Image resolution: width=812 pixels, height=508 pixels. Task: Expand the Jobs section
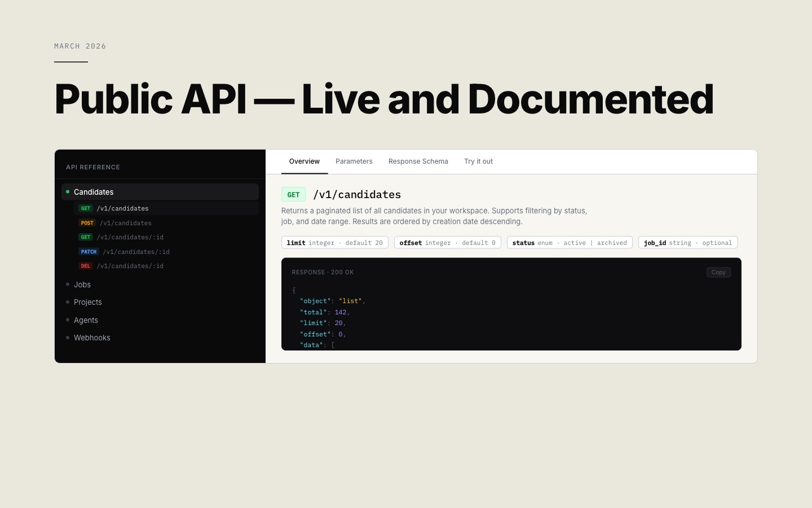coord(160,284)
